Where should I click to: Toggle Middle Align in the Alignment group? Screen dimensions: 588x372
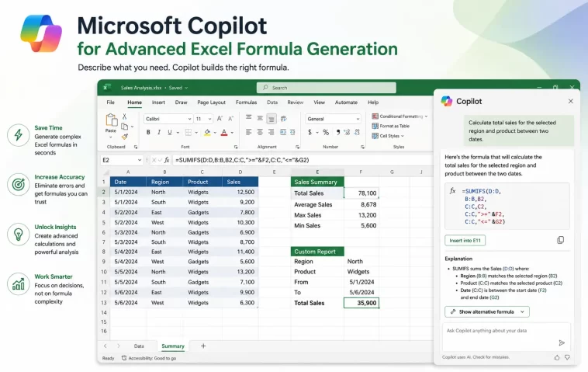260,118
